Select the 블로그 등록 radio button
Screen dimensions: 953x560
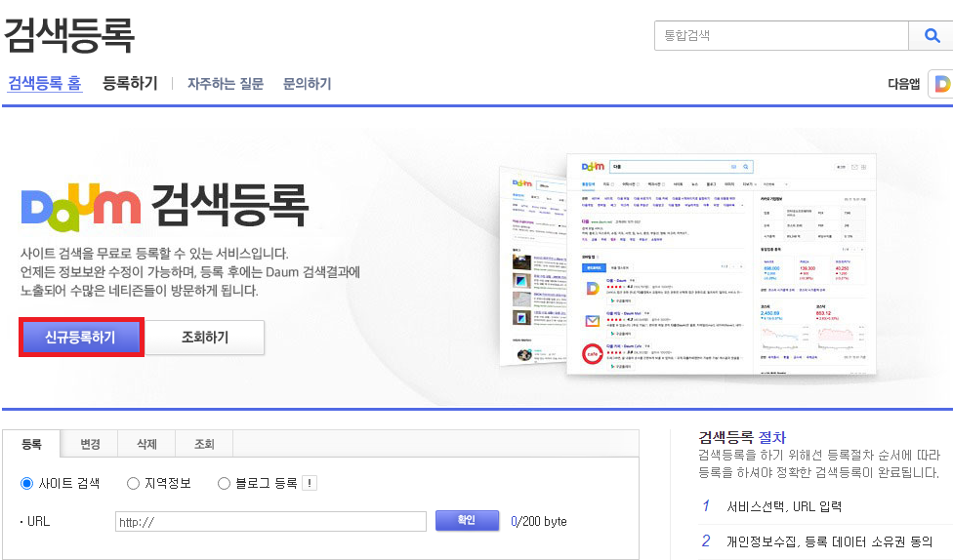[x=225, y=484]
